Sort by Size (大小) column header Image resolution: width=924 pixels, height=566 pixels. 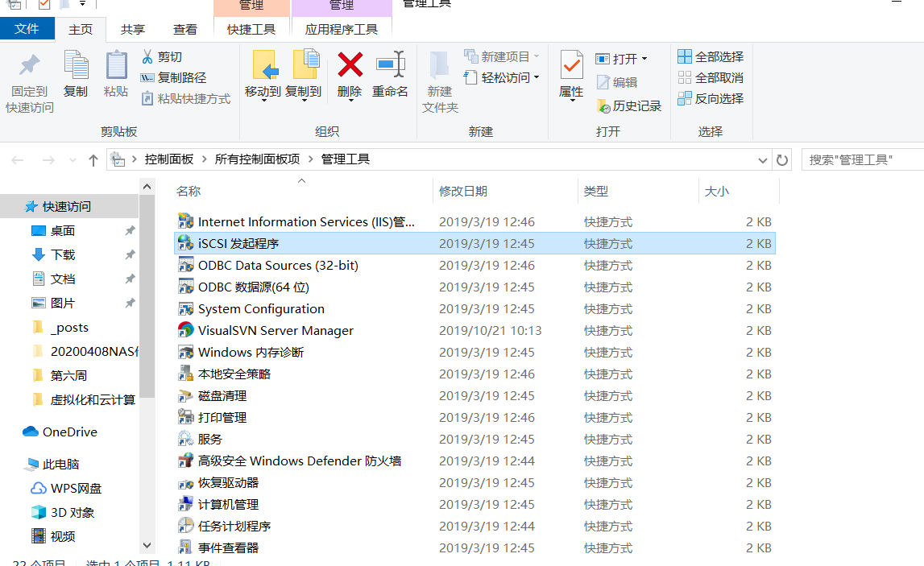pyautogui.click(x=717, y=192)
